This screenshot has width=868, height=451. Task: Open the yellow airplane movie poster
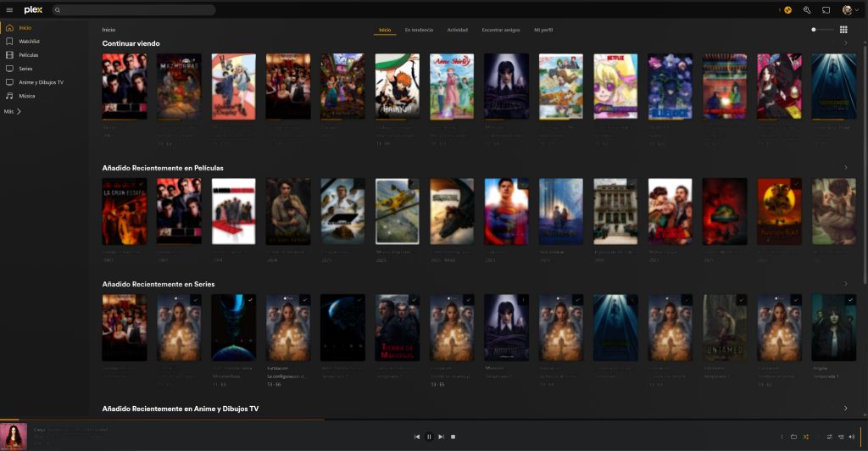397,211
